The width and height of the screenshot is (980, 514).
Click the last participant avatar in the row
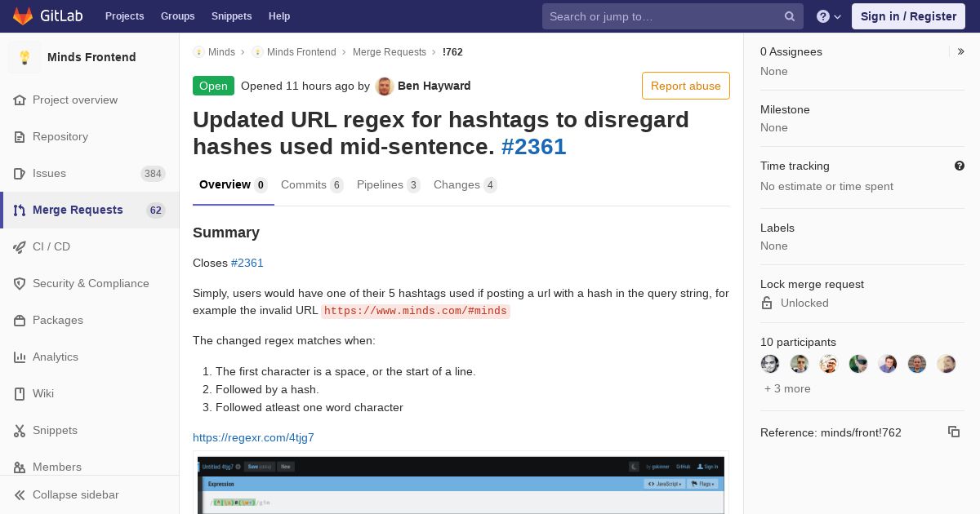[947, 364]
